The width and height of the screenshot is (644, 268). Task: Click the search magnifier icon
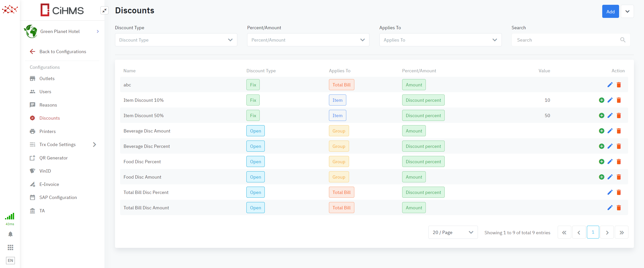click(x=623, y=40)
